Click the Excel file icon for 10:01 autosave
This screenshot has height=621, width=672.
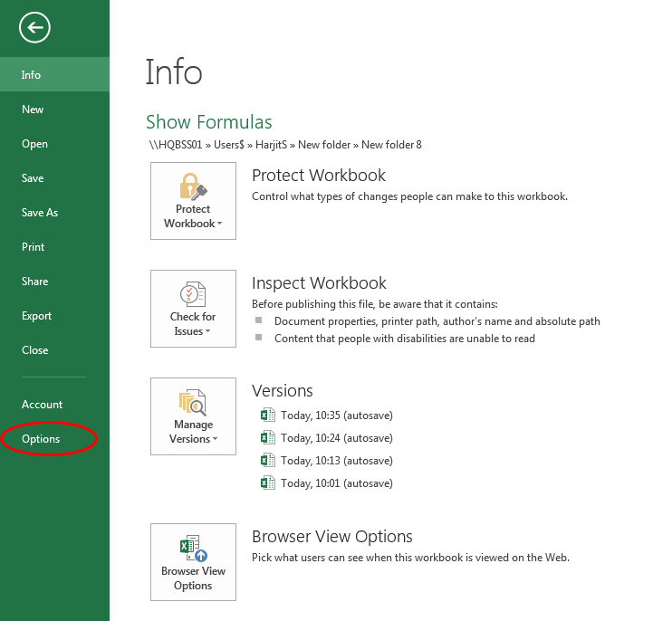tap(268, 483)
